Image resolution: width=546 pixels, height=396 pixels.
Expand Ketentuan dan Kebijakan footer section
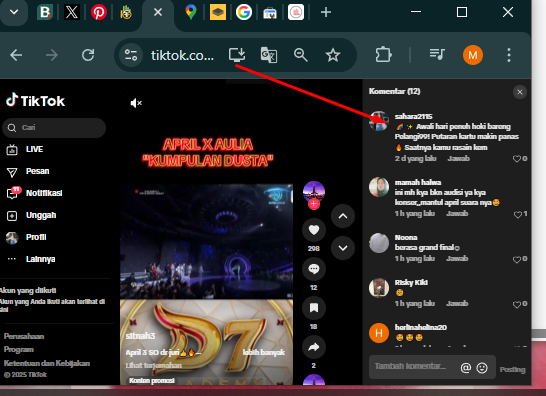coord(47,363)
